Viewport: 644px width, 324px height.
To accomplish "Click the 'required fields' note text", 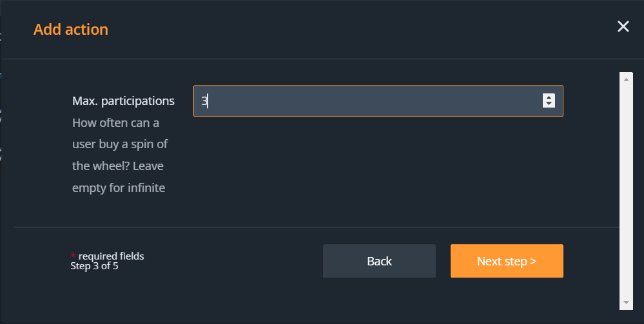I will click(x=110, y=256).
